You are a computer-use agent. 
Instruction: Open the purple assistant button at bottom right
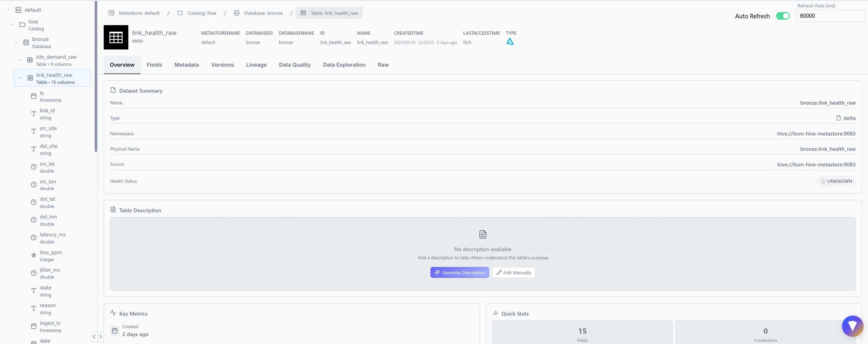click(853, 326)
